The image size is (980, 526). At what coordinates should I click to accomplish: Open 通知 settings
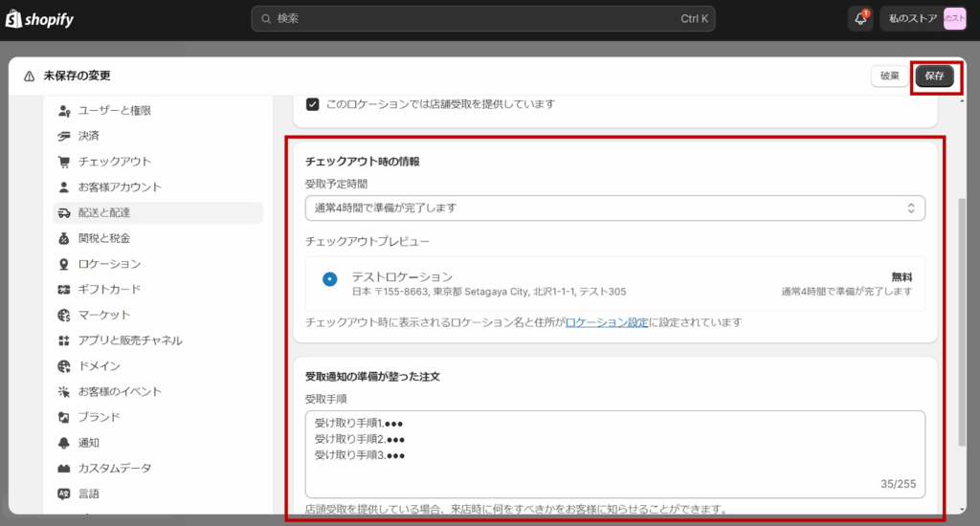coord(158,444)
